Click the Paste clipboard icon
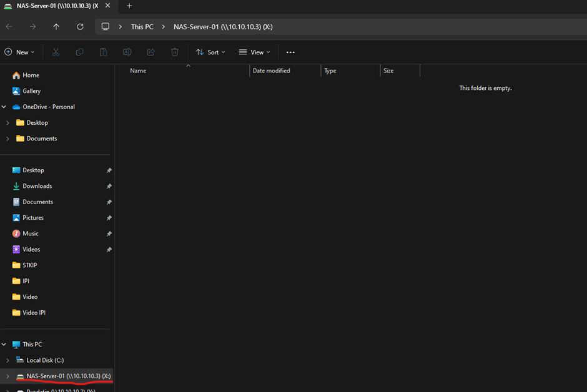 pos(103,52)
